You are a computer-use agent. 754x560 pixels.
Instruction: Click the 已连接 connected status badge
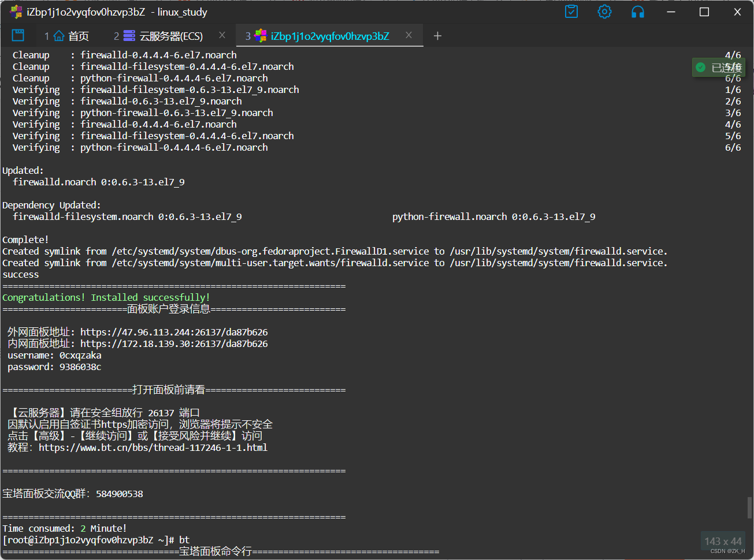point(719,68)
